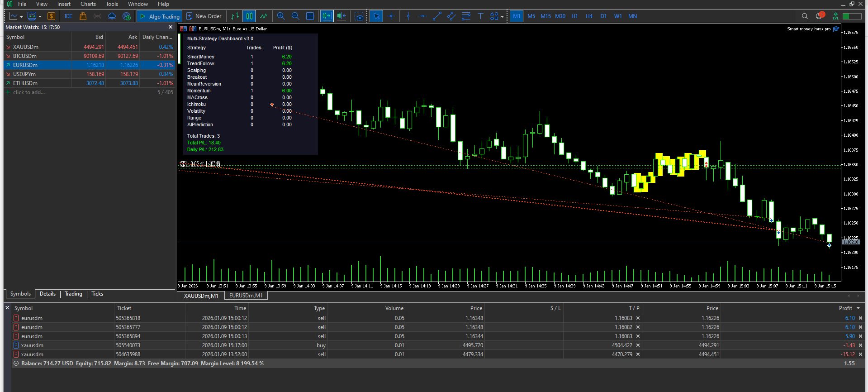The height and width of the screenshot is (392, 868).
Task: Open the Profit column dropdown arrow
Action: point(858,308)
